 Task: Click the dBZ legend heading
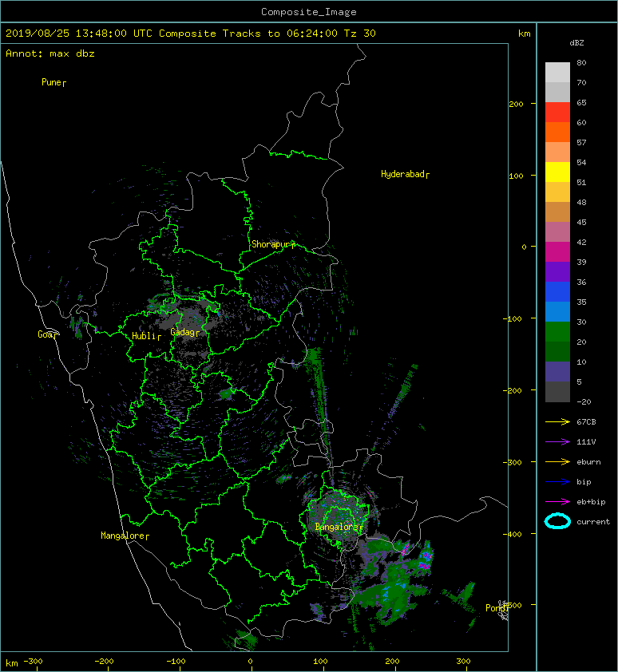coord(576,43)
